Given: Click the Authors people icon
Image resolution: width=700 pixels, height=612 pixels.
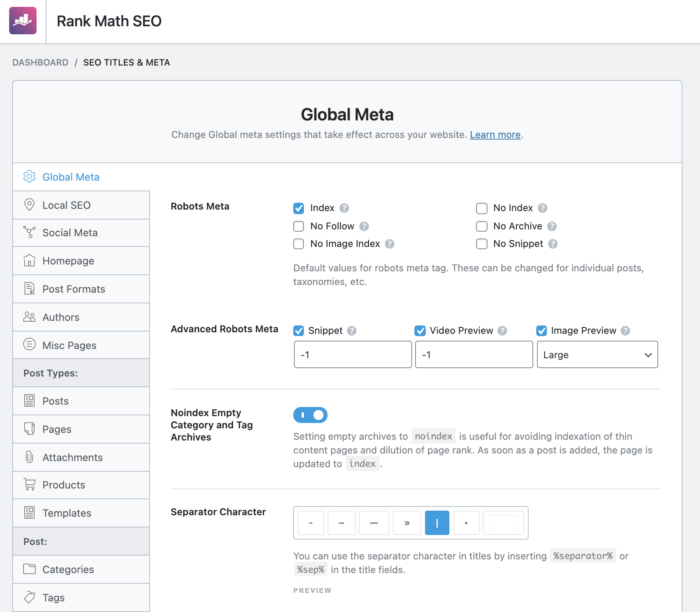Looking at the screenshot, I should click(x=29, y=317).
